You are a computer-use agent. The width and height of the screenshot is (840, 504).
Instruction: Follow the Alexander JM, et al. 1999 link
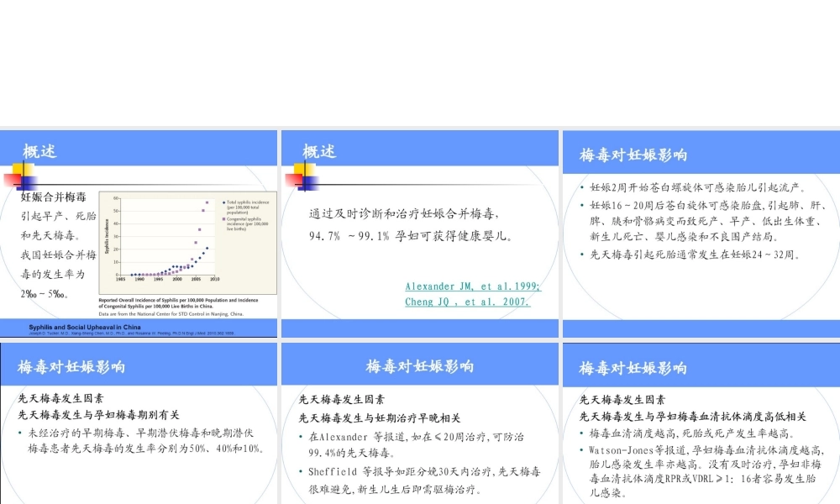472,286
